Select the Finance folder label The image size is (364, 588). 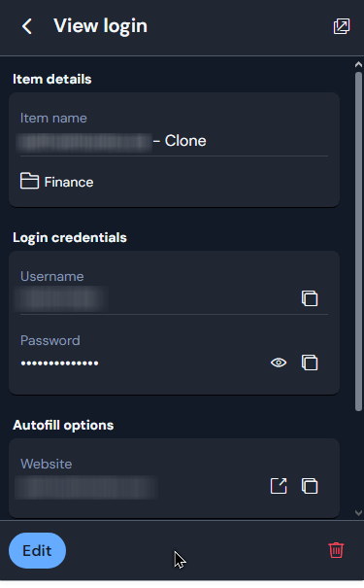pyautogui.click(x=69, y=183)
